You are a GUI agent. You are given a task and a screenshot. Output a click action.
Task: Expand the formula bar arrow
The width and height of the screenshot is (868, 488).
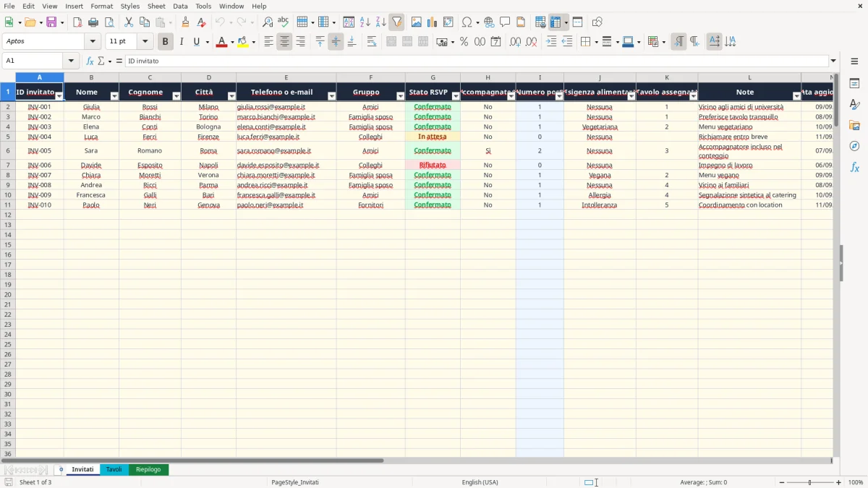coord(833,61)
